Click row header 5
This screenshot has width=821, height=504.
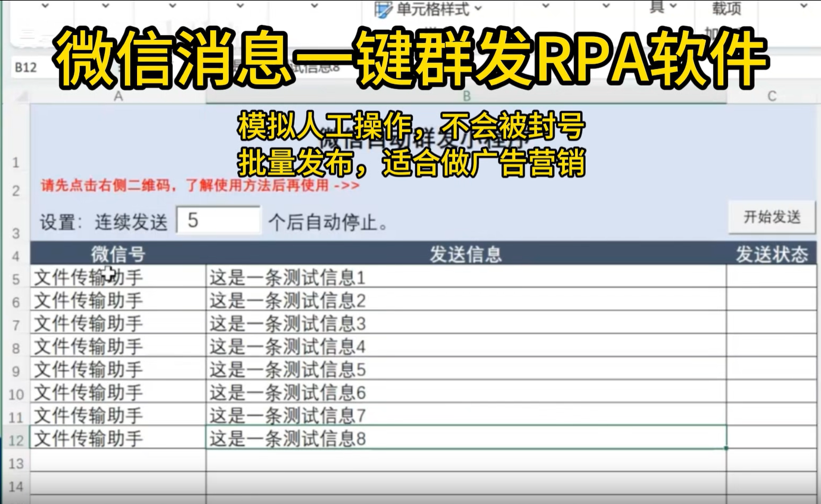click(x=15, y=277)
